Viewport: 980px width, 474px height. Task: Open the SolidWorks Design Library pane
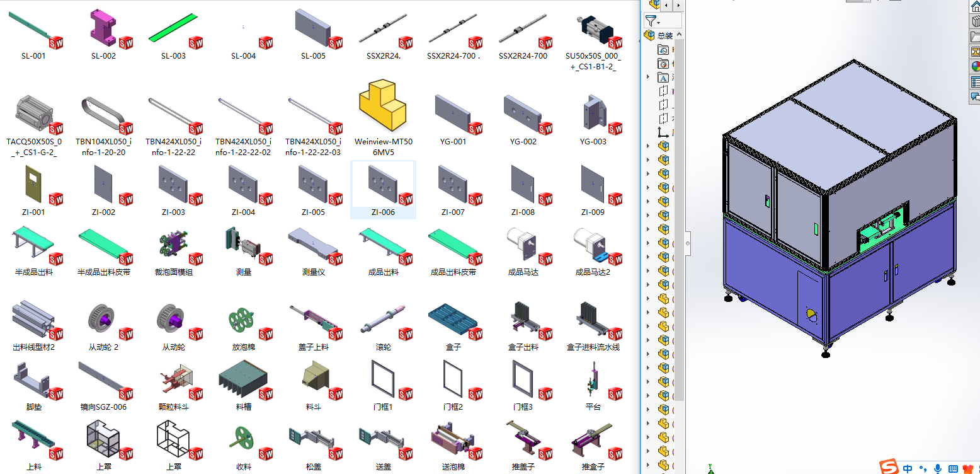(x=975, y=21)
